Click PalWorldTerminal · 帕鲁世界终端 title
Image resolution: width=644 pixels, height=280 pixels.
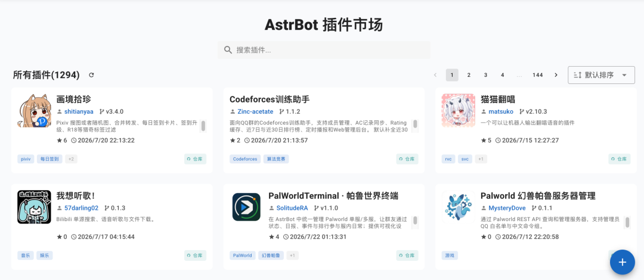[x=333, y=195]
